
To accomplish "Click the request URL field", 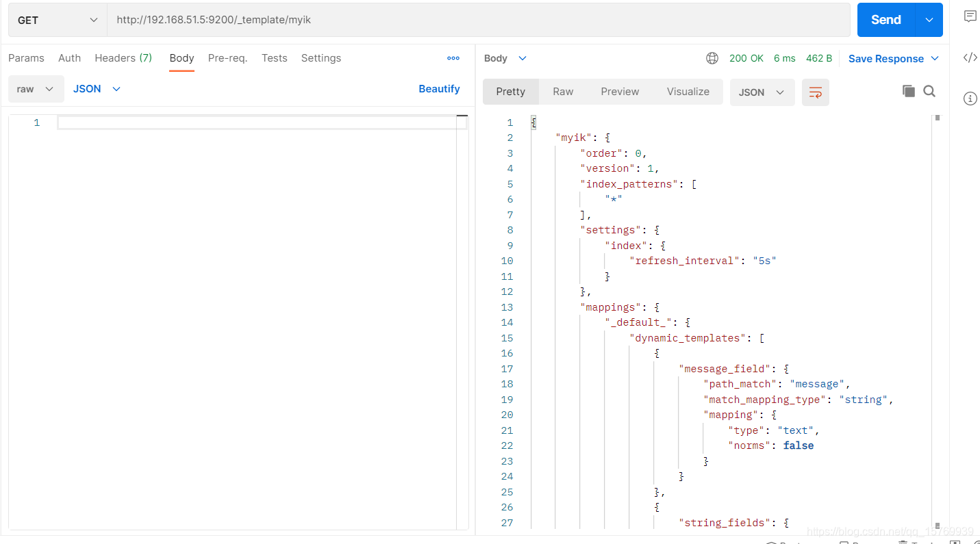I will [x=478, y=20].
